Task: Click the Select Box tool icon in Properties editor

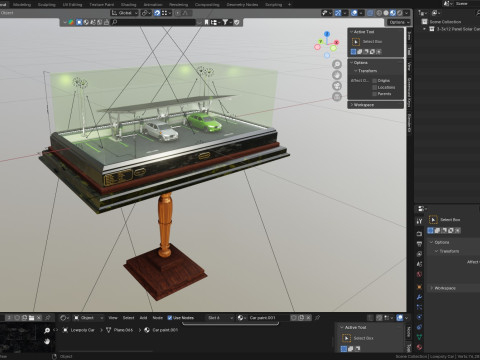Action: 433,219
